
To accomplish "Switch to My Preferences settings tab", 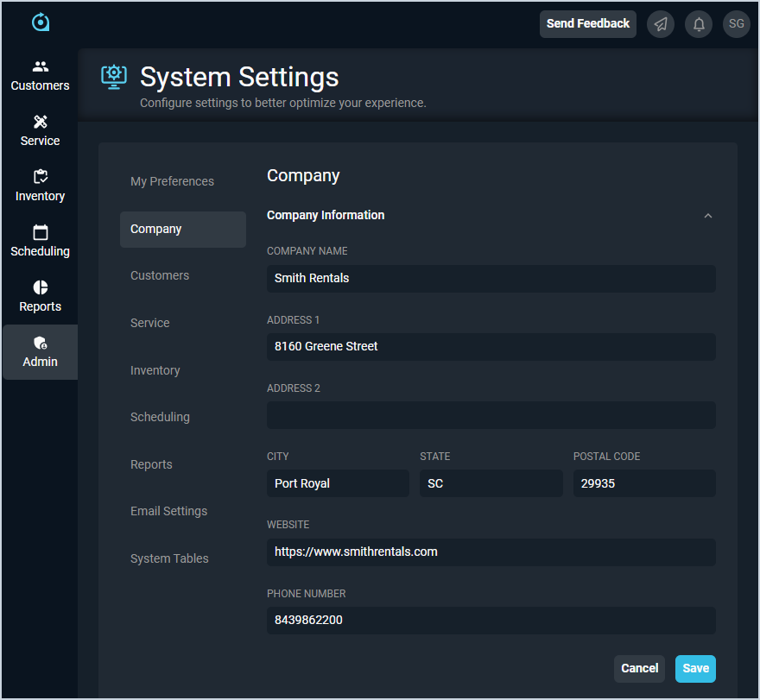I will coord(172,181).
